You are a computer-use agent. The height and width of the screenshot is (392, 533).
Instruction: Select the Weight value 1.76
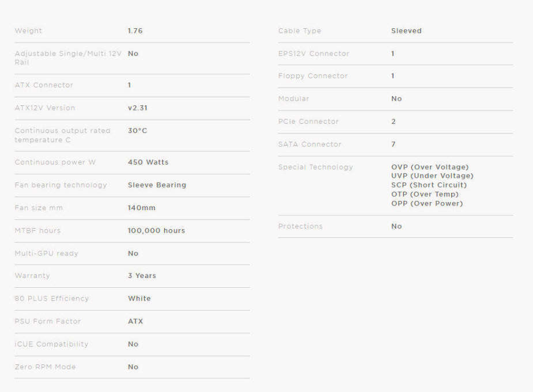[135, 31]
